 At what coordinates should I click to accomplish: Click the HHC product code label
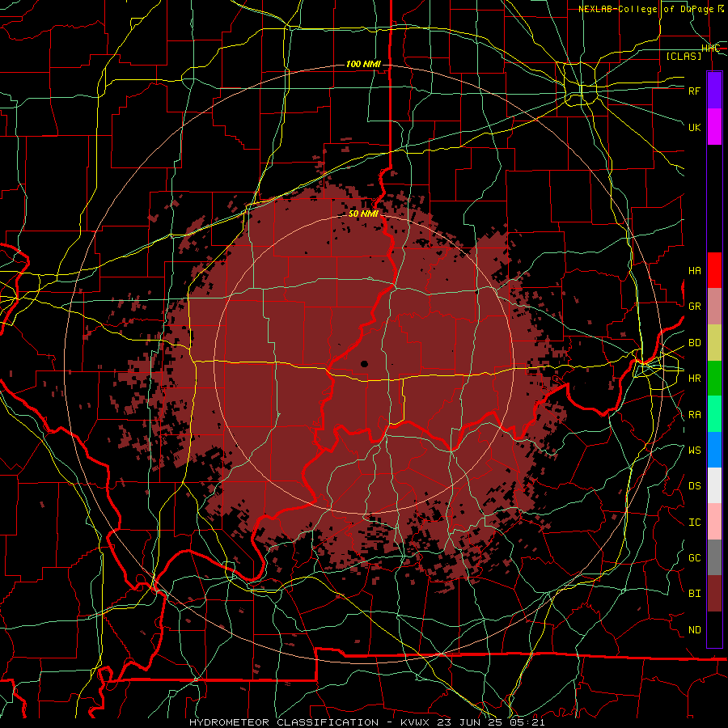click(710, 49)
